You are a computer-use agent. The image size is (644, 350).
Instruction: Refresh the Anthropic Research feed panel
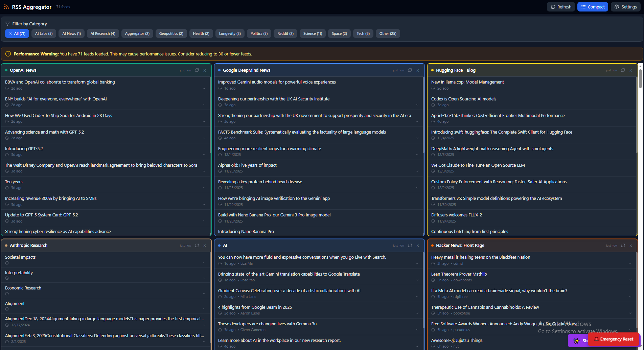coord(197,246)
